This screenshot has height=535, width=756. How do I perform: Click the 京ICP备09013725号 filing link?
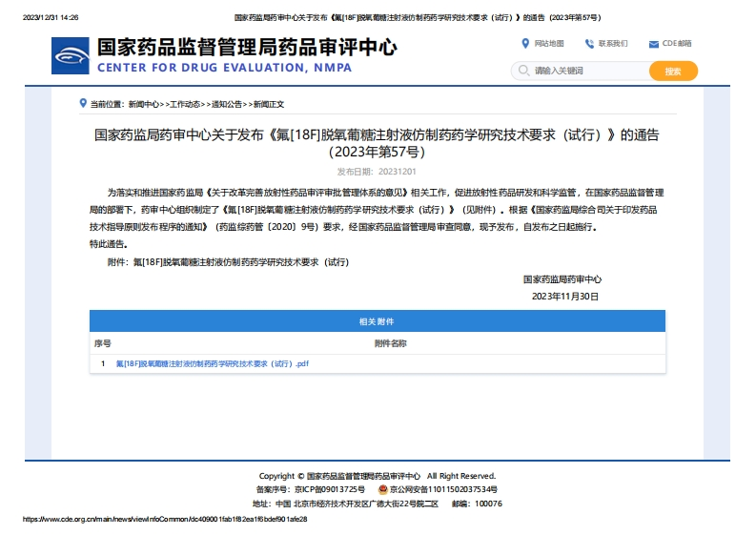(330, 489)
